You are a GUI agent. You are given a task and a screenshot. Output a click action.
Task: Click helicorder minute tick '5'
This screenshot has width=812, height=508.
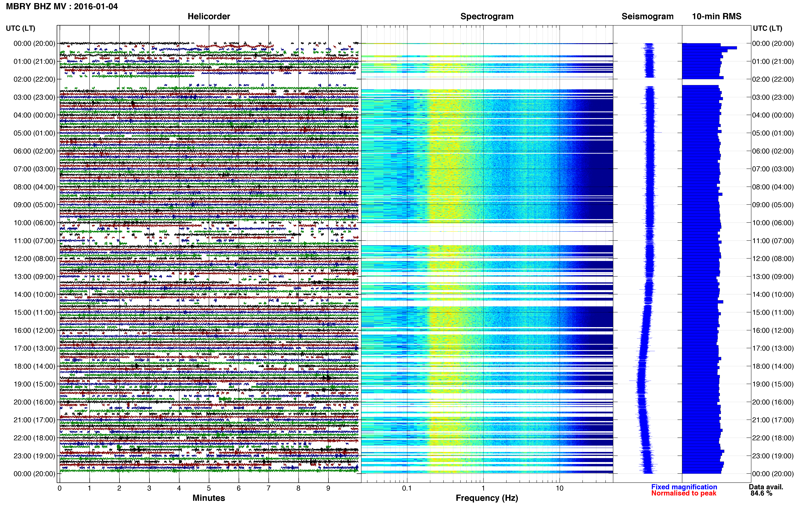(209, 488)
